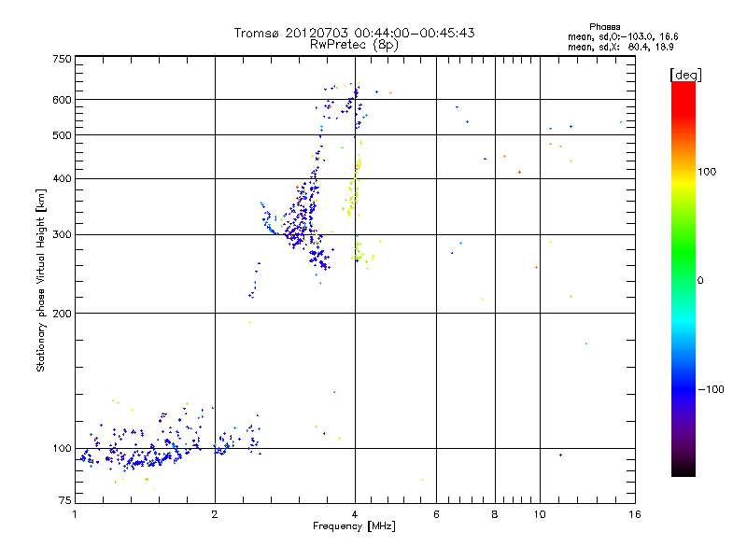
Task: Click the x-axis tick label '6'
Action: pos(436,514)
